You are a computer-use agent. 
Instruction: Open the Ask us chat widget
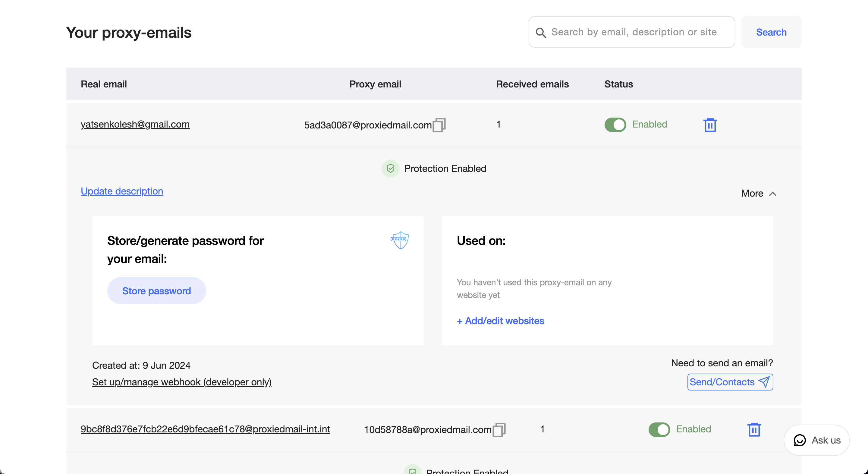[817, 440]
